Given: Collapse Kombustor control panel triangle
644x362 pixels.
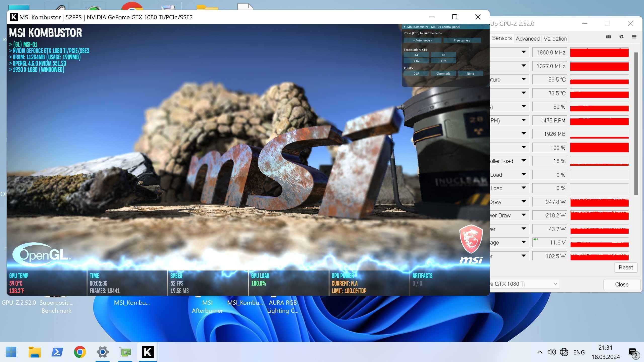Looking at the screenshot, I should point(405,27).
